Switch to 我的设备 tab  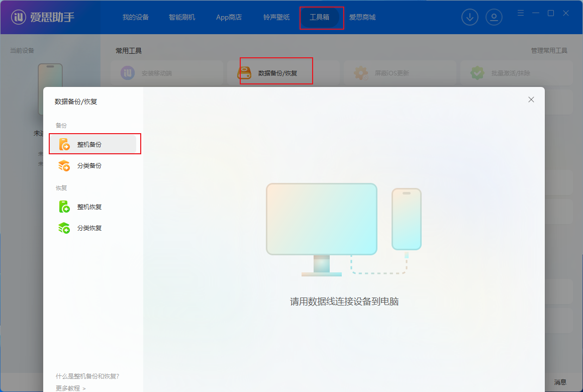(x=136, y=17)
